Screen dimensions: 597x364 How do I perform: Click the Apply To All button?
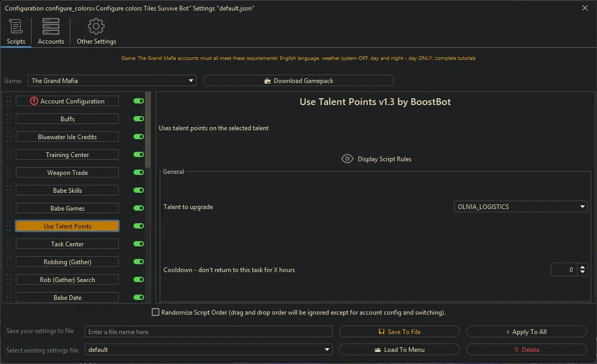(526, 331)
